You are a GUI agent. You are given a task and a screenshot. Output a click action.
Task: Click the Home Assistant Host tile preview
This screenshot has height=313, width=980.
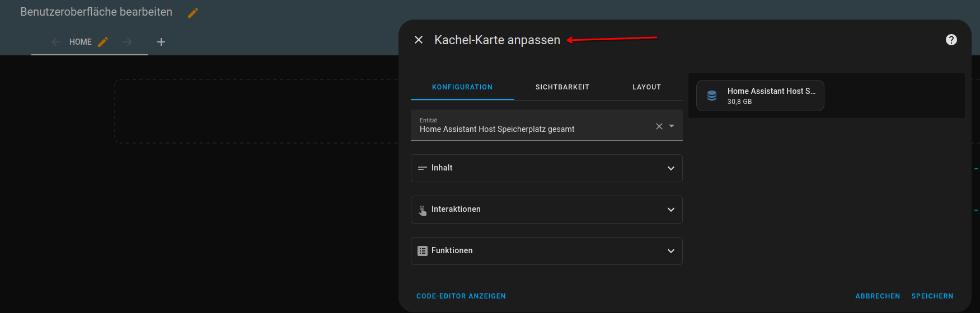tap(760, 96)
